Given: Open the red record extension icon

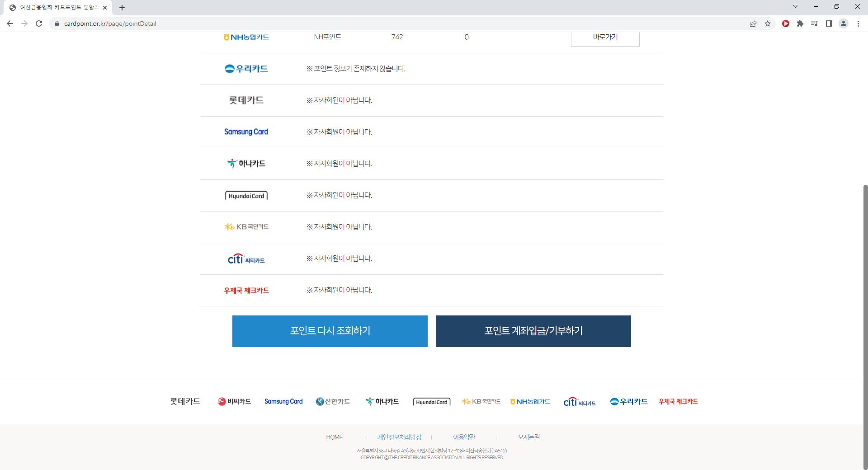Looking at the screenshot, I should (786, 23).
